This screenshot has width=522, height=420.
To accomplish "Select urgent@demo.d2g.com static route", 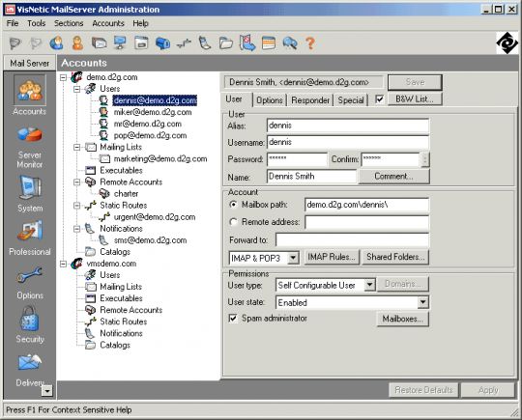I will [155, 217].
